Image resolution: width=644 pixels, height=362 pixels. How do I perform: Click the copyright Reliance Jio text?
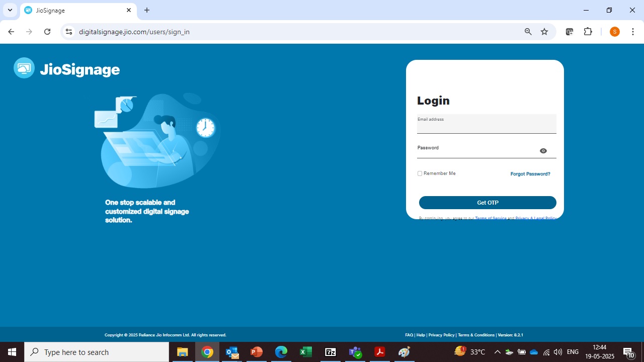pyautogui.click(x=166, y=335)
